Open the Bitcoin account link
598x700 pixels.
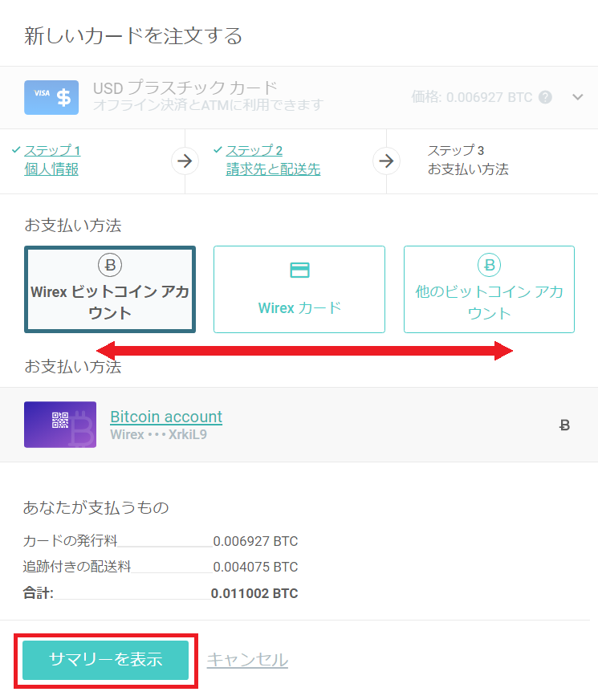[166, 417]
